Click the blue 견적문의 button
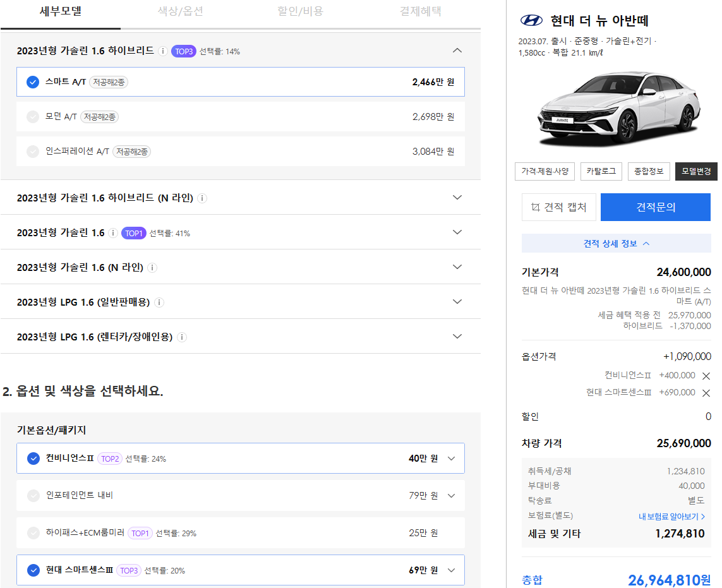The image size is (722, 588). pyautogui.click(x=656, y=207)
